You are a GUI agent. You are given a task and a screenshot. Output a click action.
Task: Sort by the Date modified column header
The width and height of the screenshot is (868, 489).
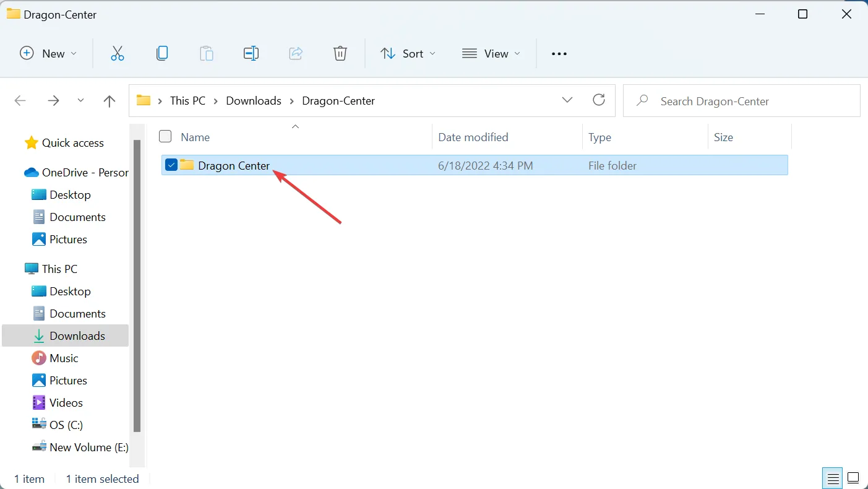(x=473, y=137)
